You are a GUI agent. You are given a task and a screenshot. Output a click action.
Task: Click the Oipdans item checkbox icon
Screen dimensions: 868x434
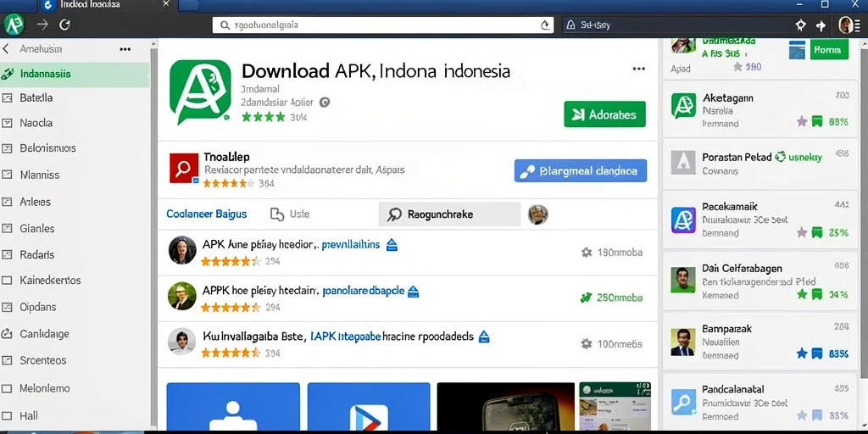[x=7, y=307]
